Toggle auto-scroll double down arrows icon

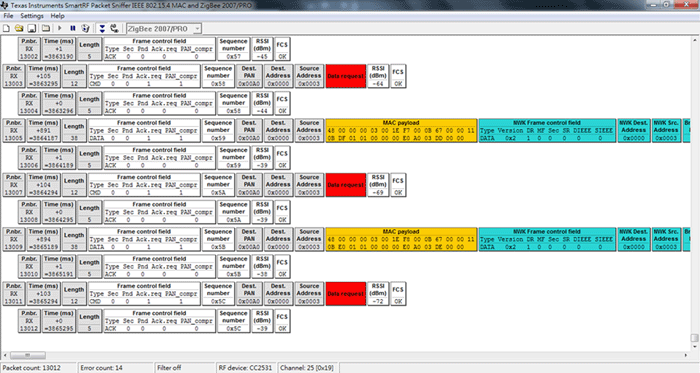102,29
